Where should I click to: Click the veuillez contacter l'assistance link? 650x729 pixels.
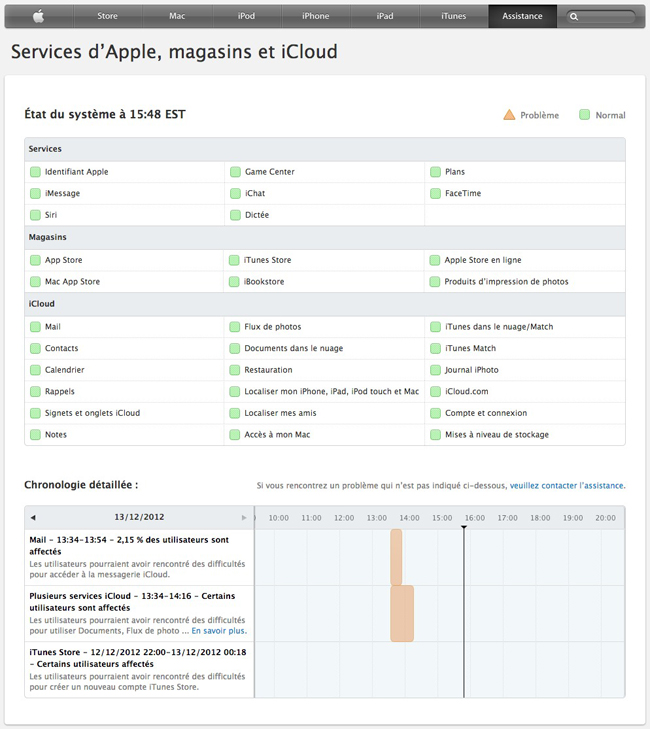coord(567,485)
